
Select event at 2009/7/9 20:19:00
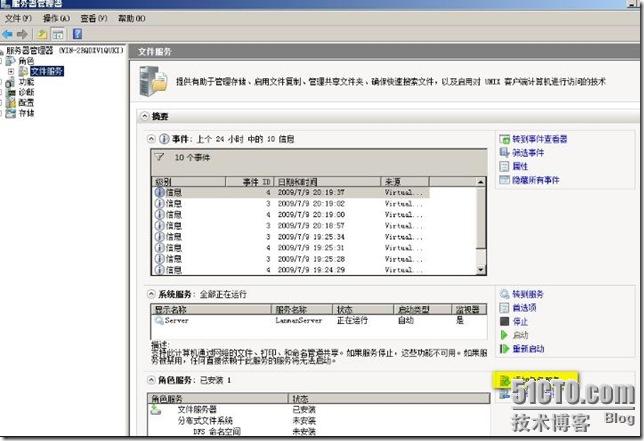[291, 215]
